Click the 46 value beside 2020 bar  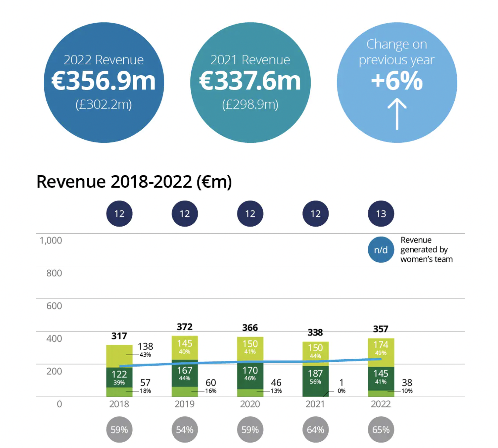pos(276,383)
